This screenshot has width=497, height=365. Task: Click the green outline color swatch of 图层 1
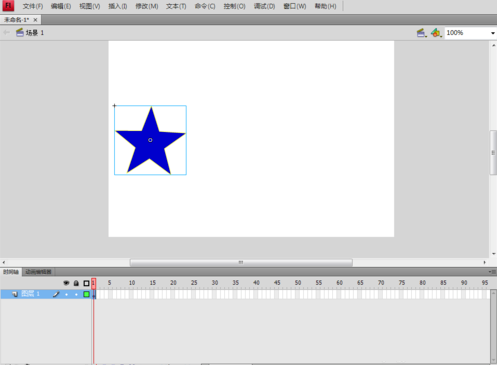pos(86,294)
